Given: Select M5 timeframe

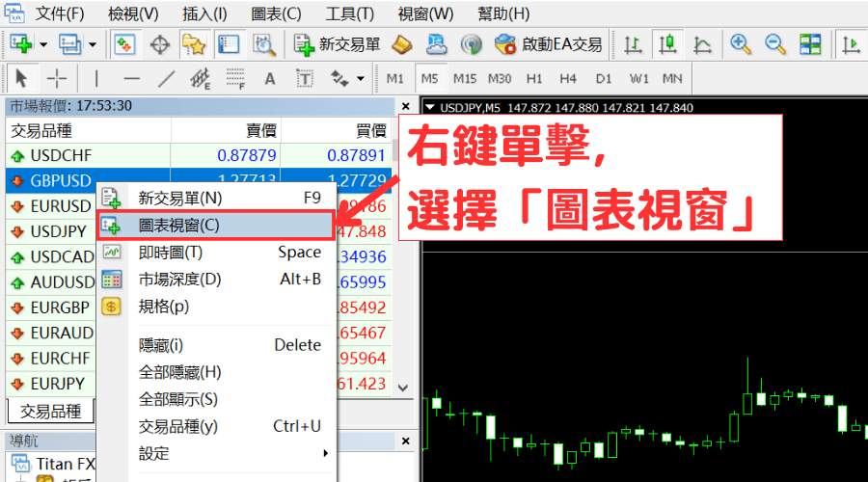Looking at the screenshot, I should coord(429,79).
